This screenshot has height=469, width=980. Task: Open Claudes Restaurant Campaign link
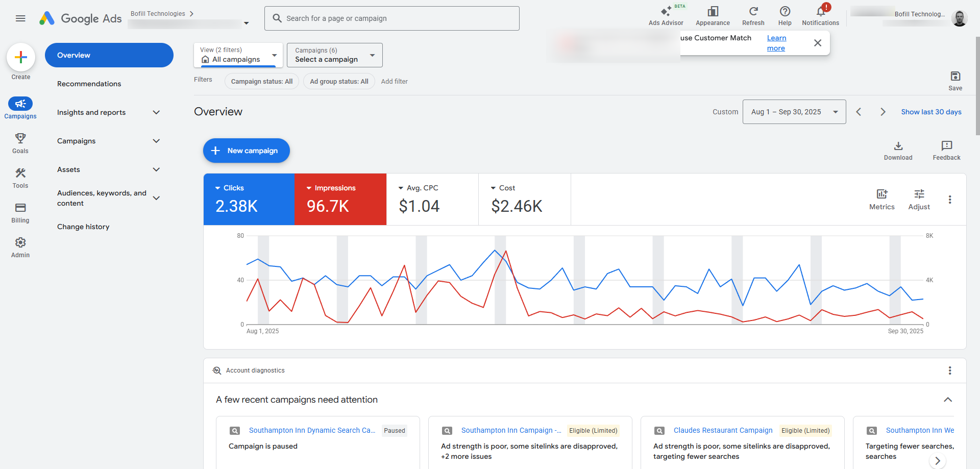pos(723,430)
